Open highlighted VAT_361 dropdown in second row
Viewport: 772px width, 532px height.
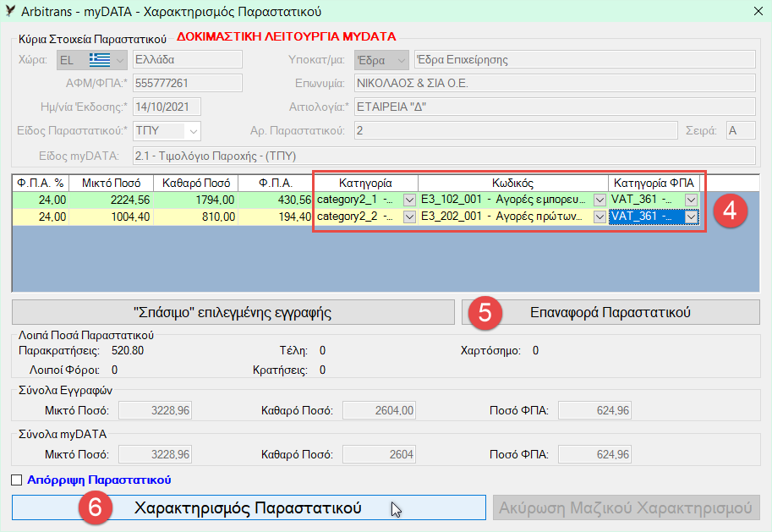coord(692,217)
